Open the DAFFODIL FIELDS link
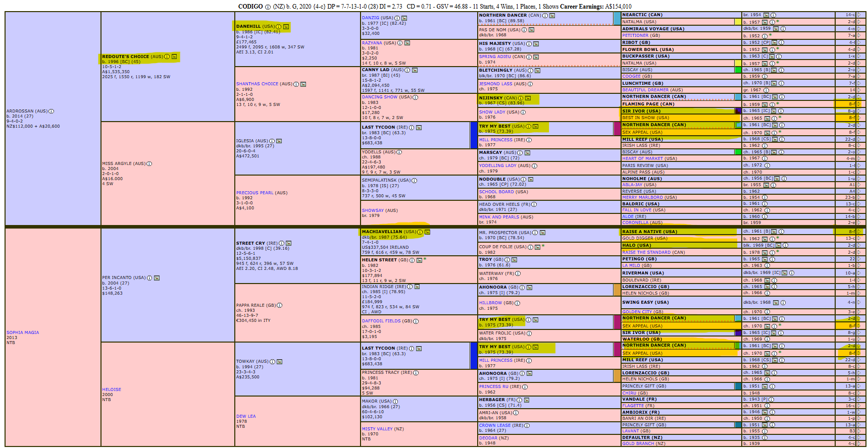The height and width of the screenshot is (448, 868). click(x=381, y=321)
